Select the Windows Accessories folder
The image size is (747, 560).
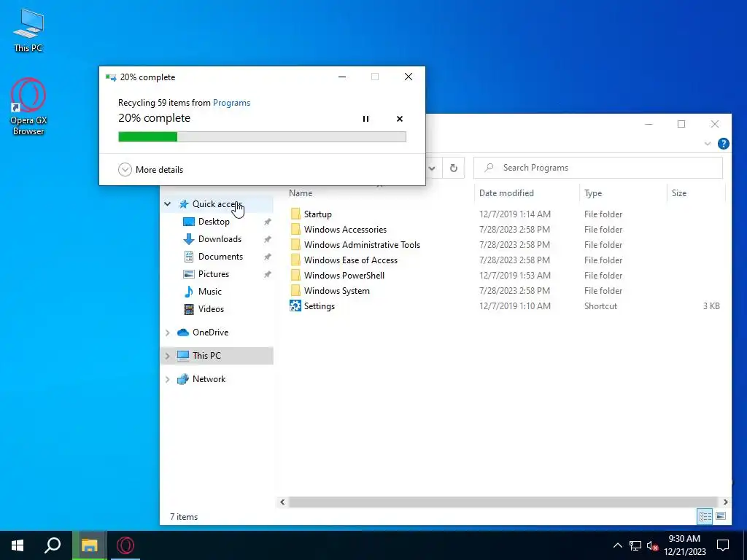point(345,230)
